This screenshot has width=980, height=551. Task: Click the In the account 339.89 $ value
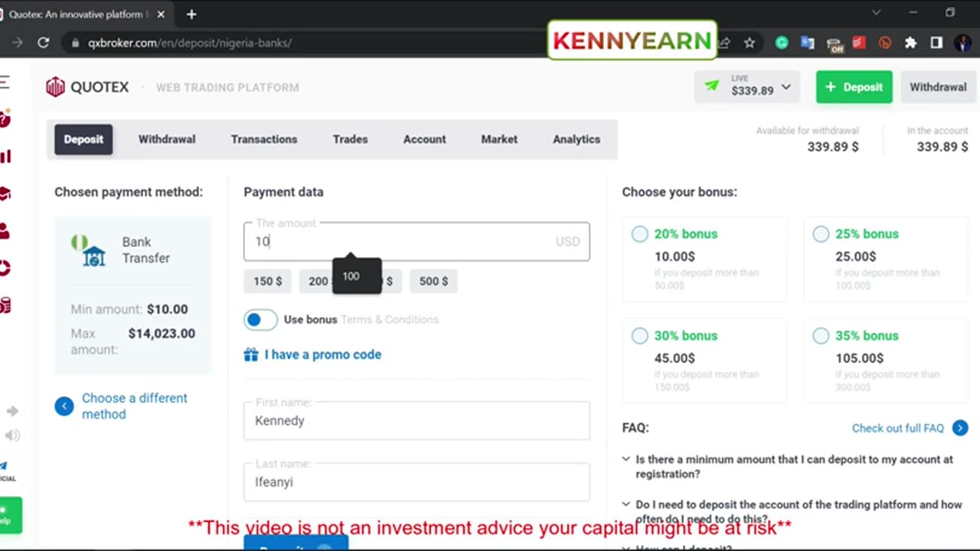(x=942, y=146)
